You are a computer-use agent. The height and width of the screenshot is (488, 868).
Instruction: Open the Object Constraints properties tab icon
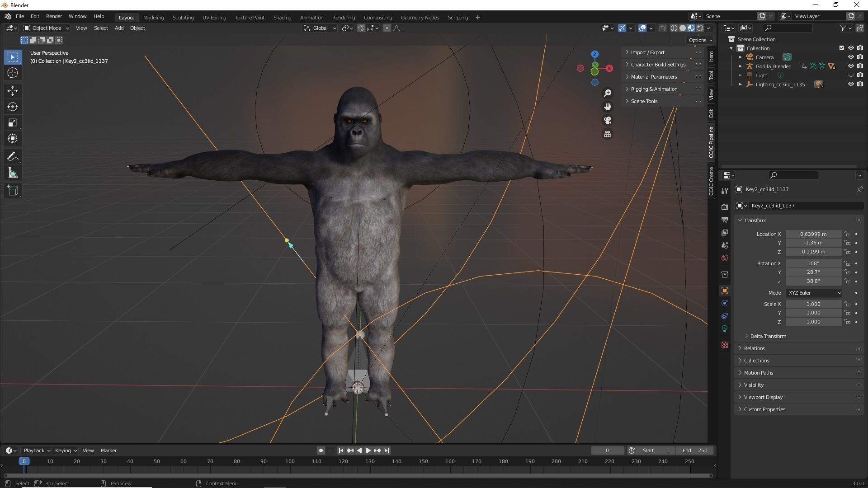pos(725,316)
